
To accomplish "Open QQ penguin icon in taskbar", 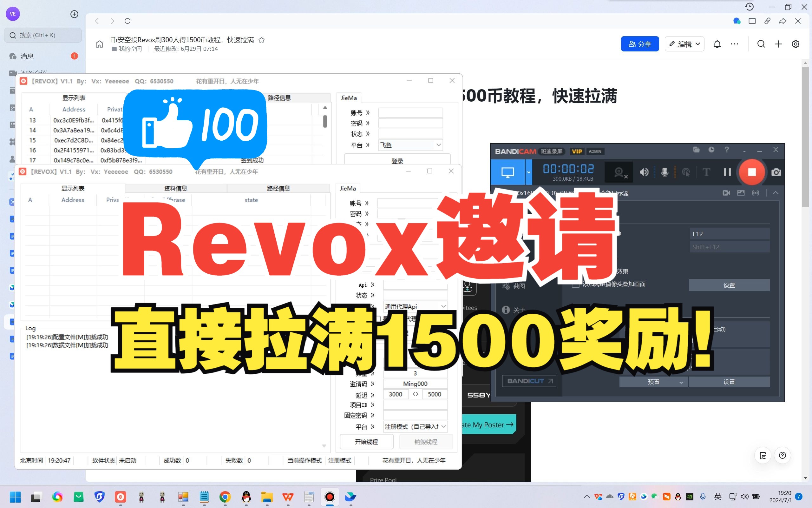I will [x=246, y=497].
